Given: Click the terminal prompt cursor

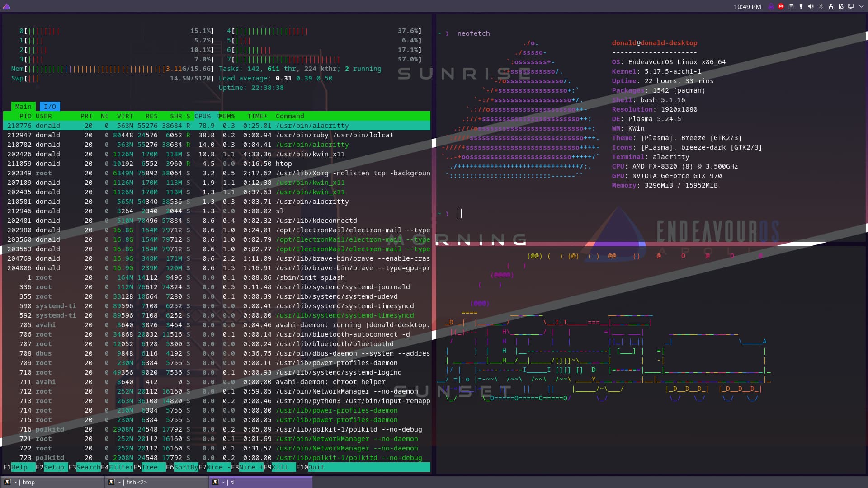Looking at the screenshot, I should click(x=459, y=214).
